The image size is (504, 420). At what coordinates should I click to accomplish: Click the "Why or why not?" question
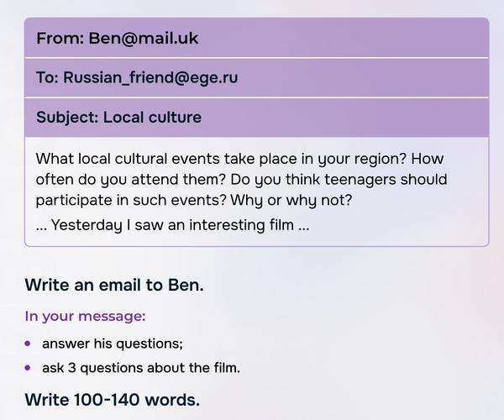(291, 201)
